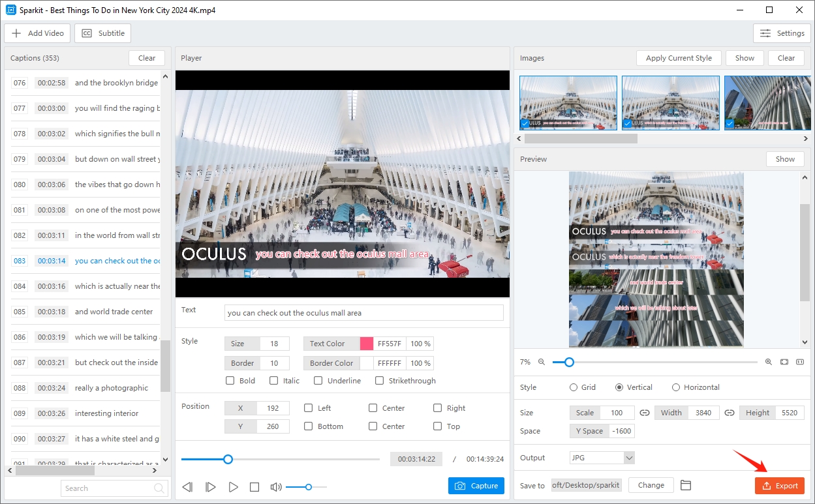Expand the JPG output format dropdown

[629, 458]
